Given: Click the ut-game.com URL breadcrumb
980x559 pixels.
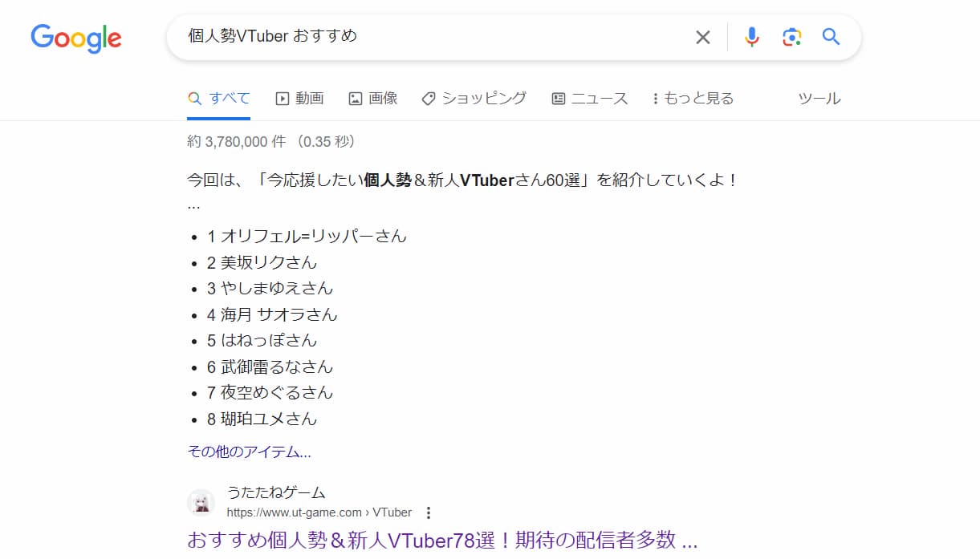Looking at the screenshot, I should pos(319,512).
